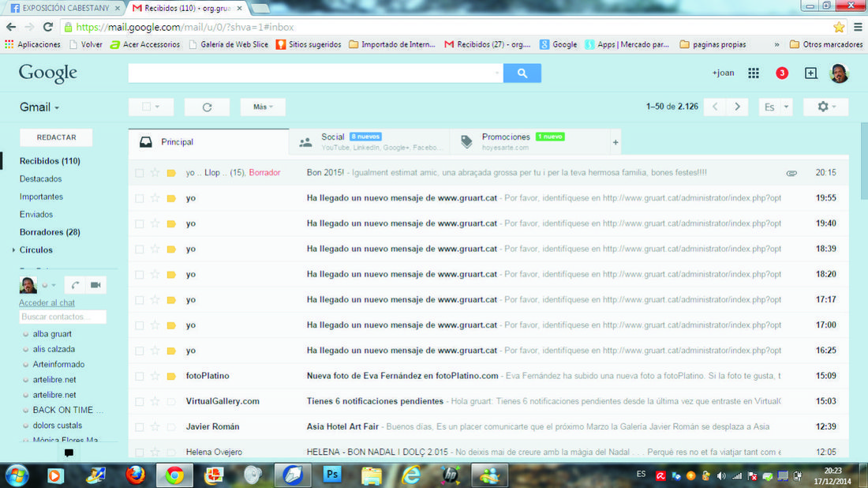
Task: Open chat with alba gruart
Action: coord(52,334)
